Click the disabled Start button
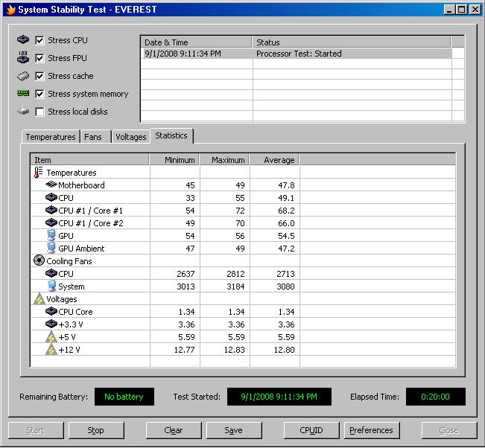 [x=36, y=430]
